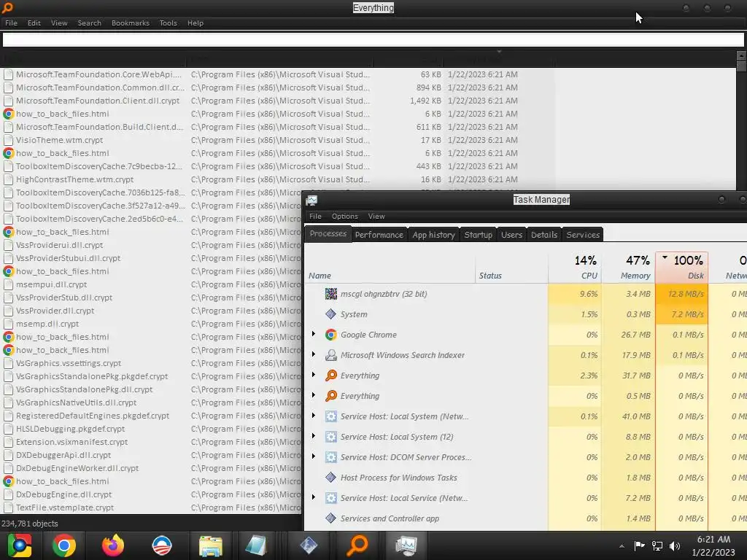Click file icon of VisioTheme.wtm.crypt
Image resolution: width=747 pixels, height=560 pixels.
click(8, 140)
